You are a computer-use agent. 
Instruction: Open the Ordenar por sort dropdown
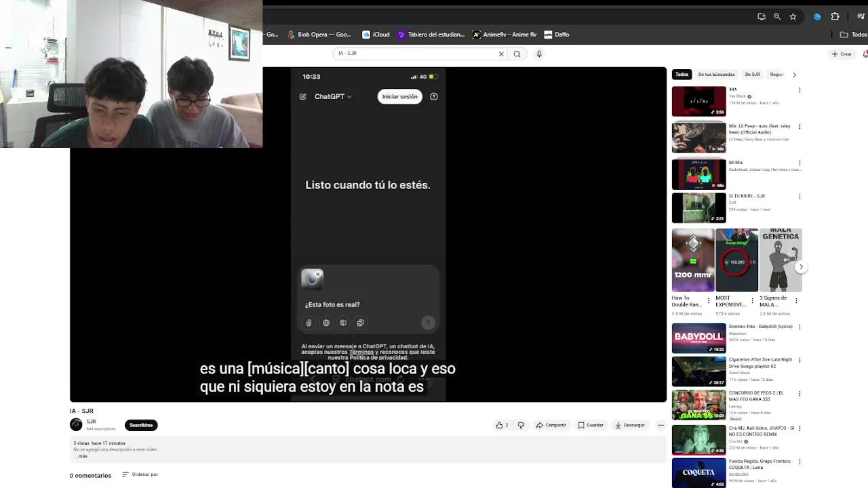[x=140, y=474]
